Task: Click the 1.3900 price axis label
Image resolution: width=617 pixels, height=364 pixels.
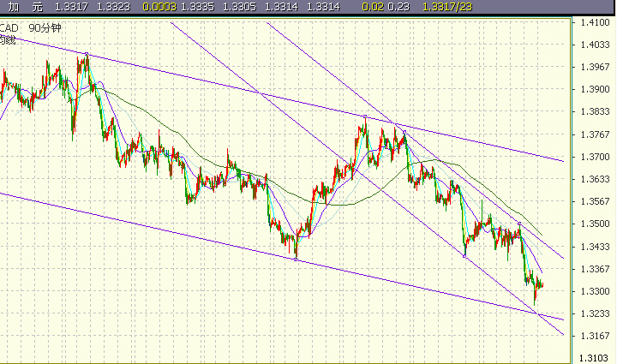Action: point(595,90)
